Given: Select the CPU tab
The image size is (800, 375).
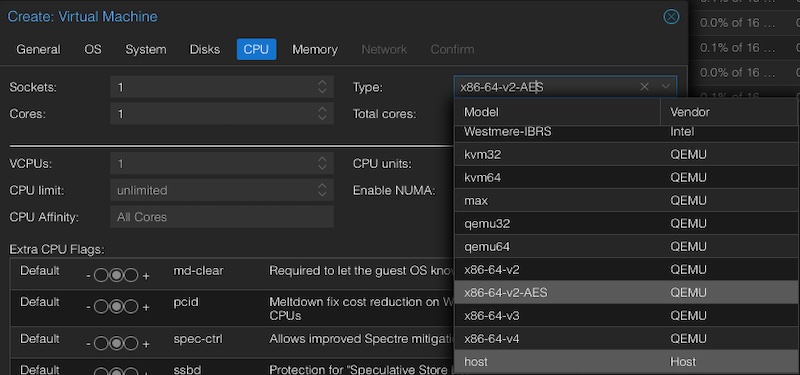Looking at the screenshot, I should pos(256,49).
